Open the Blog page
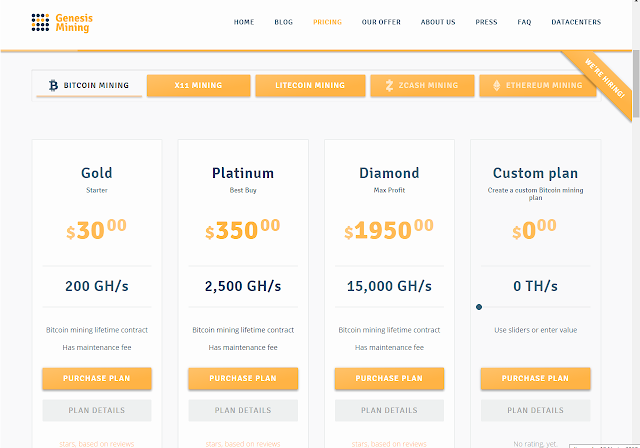Image resolution: width=640 pixels, height=448 pixels. 283,22
